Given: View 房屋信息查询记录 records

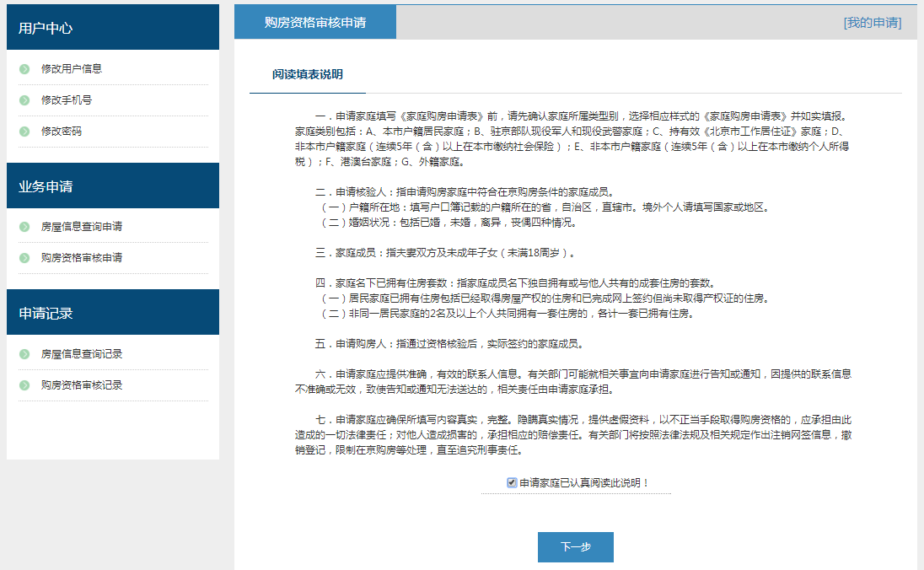Looking at the screenshot, I should 81,354.
